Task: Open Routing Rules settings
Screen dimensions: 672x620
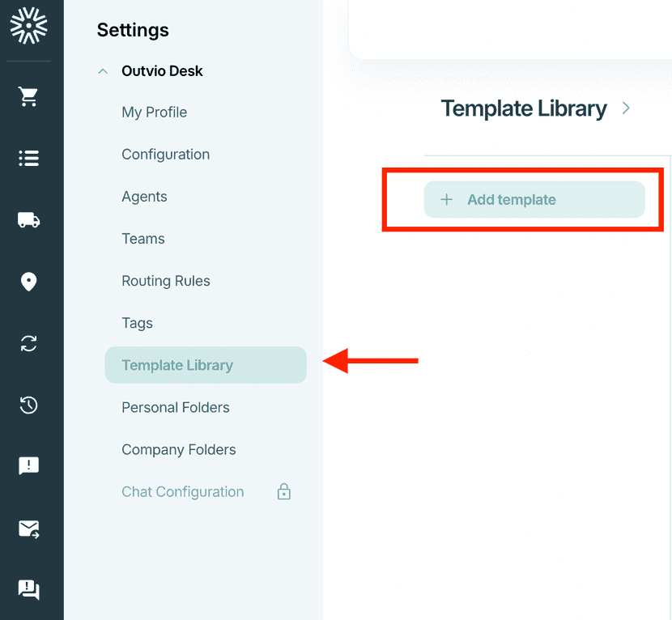Action: click(166, 281)
